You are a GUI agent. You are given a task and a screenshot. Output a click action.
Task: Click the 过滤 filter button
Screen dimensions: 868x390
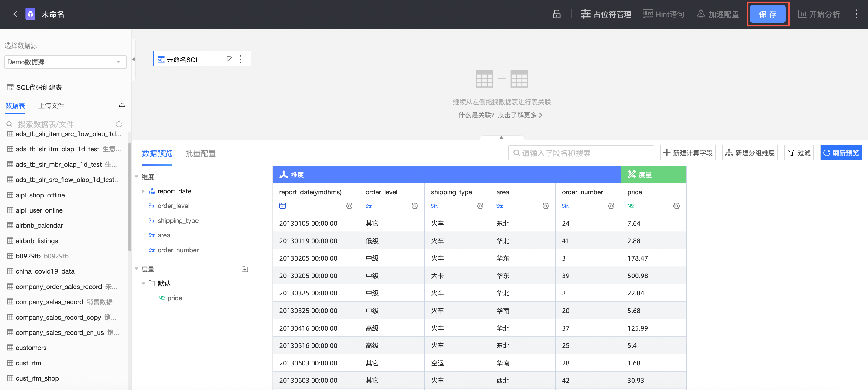(799, 153)
